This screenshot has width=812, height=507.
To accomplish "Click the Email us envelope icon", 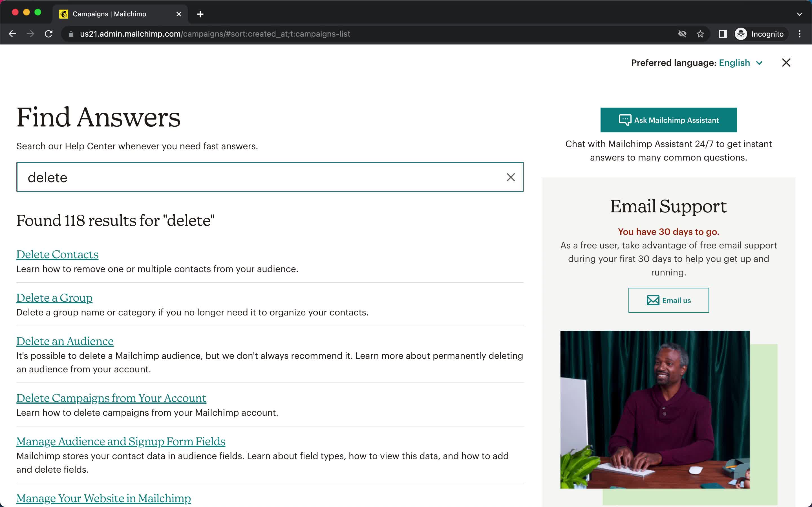I will pyautogui.click(x=652, y=300).
